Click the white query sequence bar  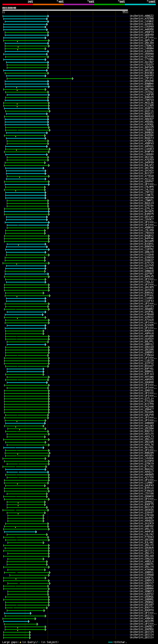pyautogui.click(x=65, y=10)
